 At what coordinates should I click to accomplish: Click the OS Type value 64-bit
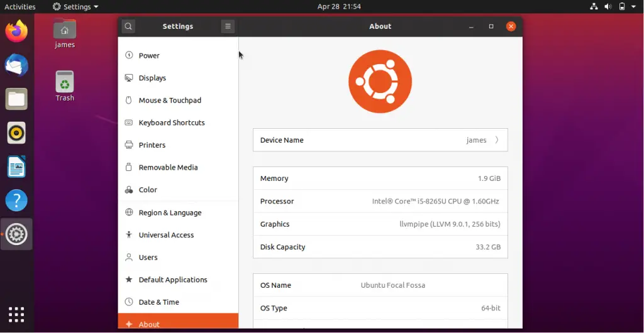pos(491,308)
